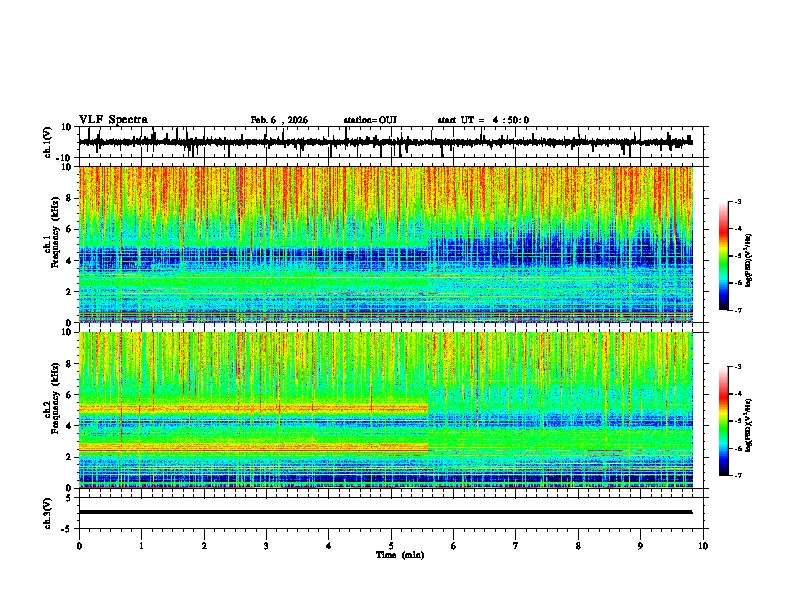Click the ch.2 color scale bar
Image resolution: width=792 pixels, height=612 pixels.
(723, 421)
